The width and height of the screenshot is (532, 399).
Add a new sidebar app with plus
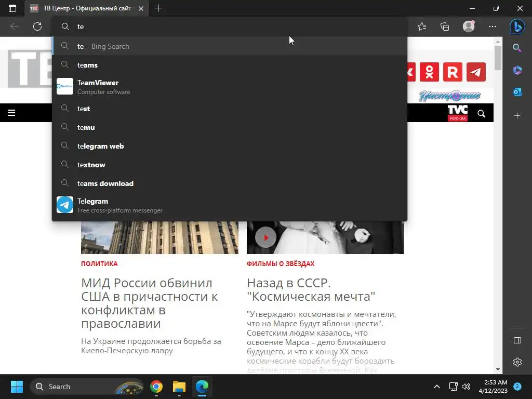[517, 116]
